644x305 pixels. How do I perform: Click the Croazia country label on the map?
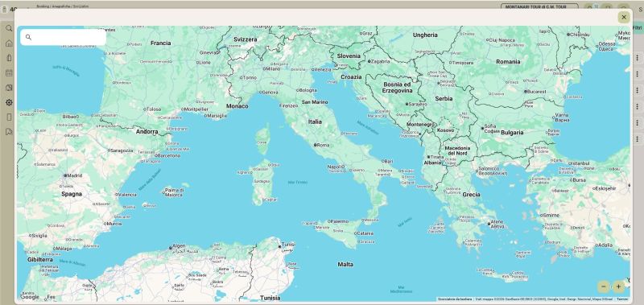point(351,76)
